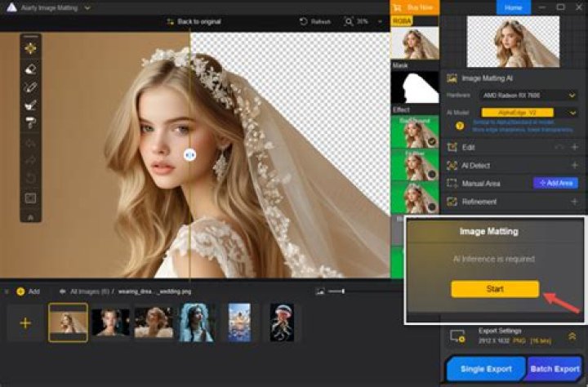Select the pan/move tool in the left toolbar

30,48
